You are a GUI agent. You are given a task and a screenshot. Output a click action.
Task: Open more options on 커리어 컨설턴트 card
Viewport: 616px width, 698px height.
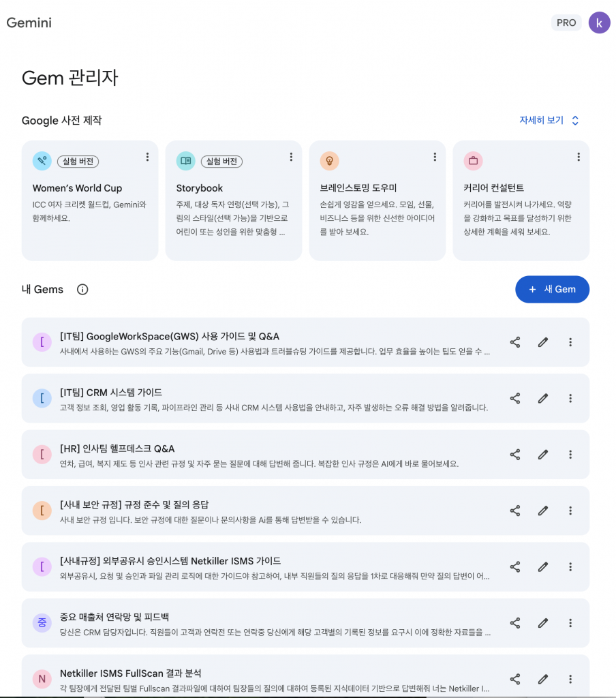578,157
